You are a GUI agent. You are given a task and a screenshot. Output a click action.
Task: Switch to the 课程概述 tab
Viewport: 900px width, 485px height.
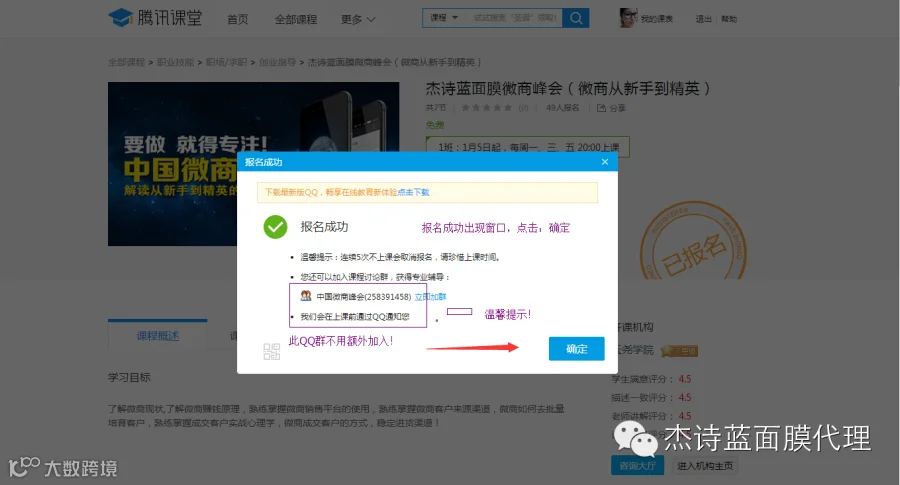point(158,336)
